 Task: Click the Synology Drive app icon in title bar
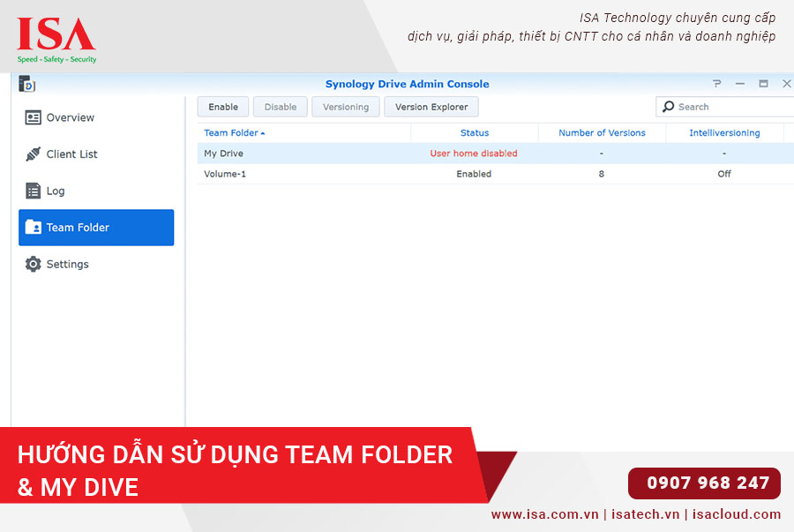pyautogui.click(x=26, y=84)
